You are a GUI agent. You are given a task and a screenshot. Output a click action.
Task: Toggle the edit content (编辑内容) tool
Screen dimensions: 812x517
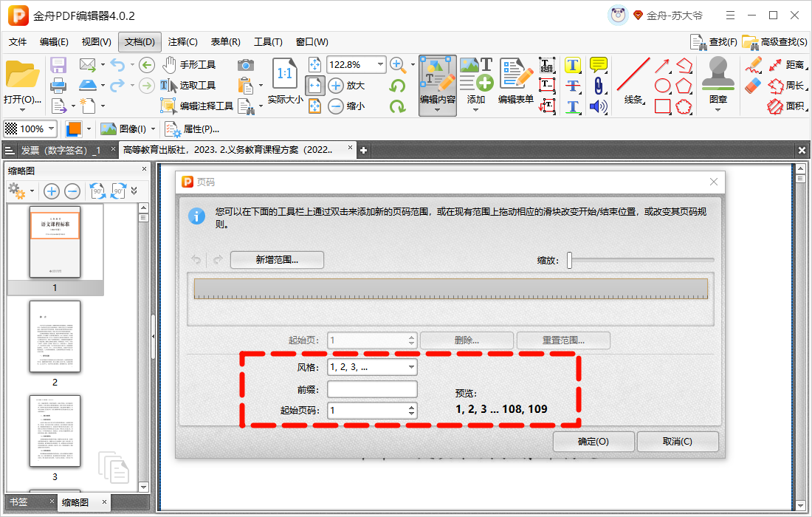(x=438, y=86)
